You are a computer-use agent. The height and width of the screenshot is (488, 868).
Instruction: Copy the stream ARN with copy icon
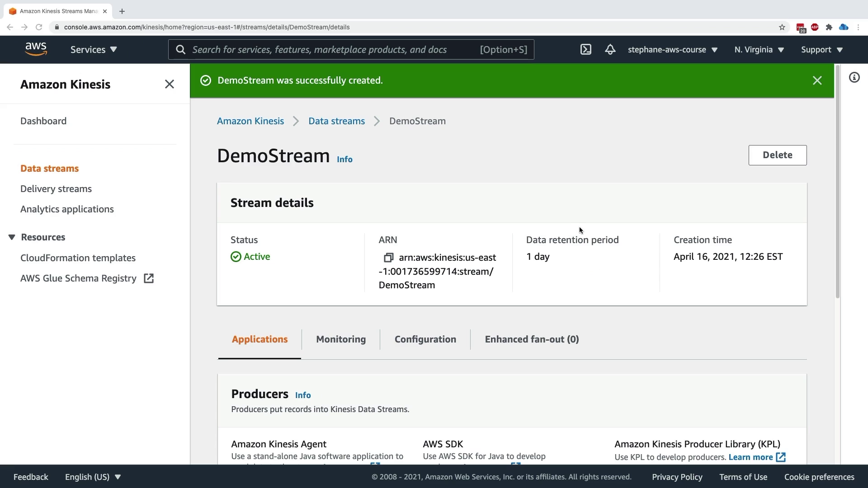click(x=388, y=258)
